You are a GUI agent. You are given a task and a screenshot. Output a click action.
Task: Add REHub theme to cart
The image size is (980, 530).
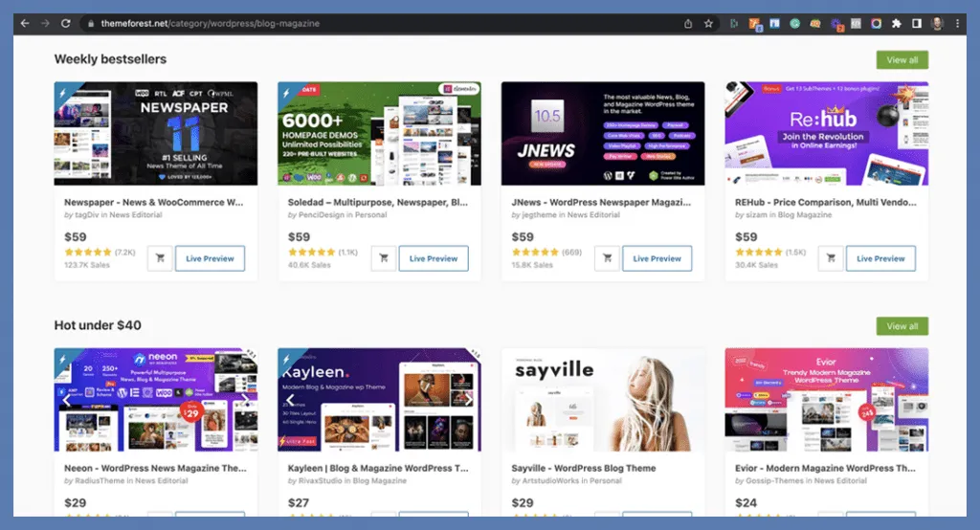point(831,258)
